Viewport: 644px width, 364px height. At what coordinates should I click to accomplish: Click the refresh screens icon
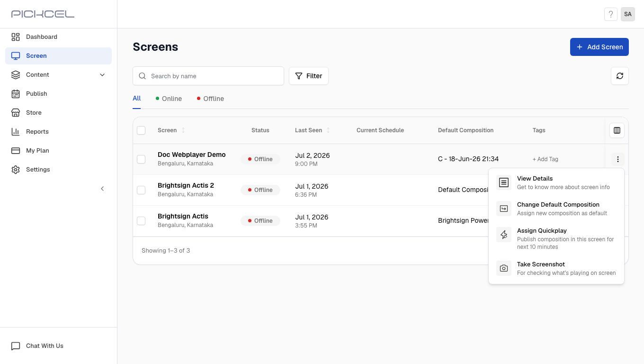point(620,76)
